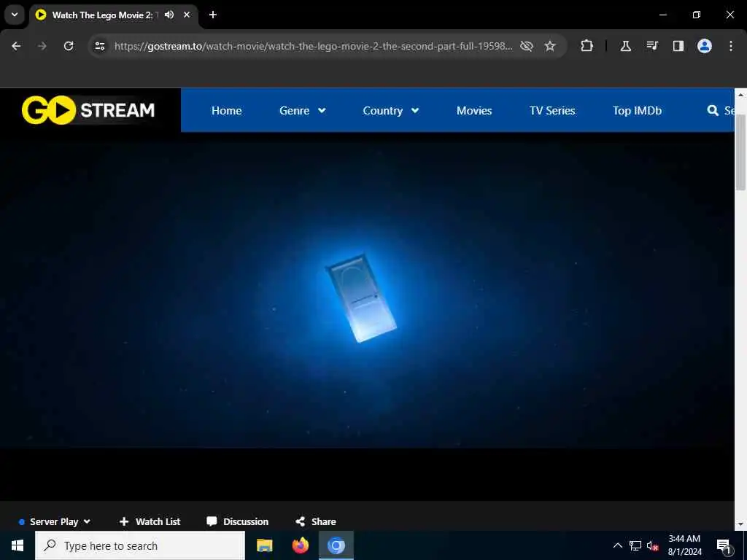Reload the current page
The image size is (747, 560).
point(69,46)
